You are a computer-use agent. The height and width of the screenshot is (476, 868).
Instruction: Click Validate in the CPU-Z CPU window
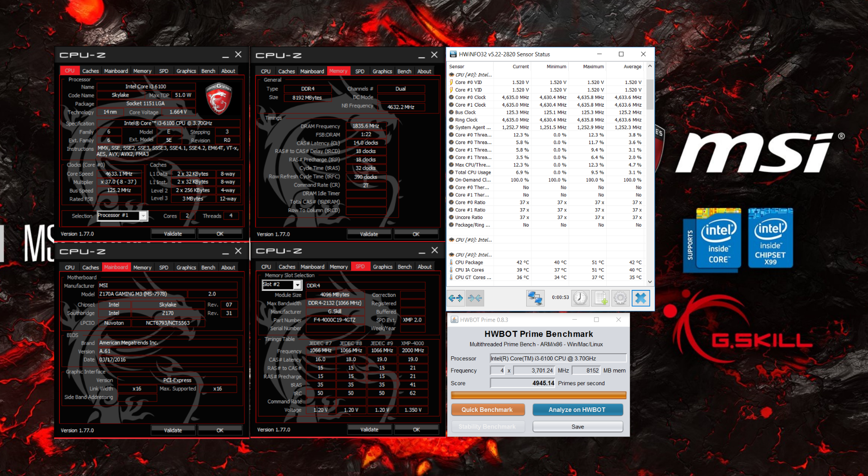(173, 233)
